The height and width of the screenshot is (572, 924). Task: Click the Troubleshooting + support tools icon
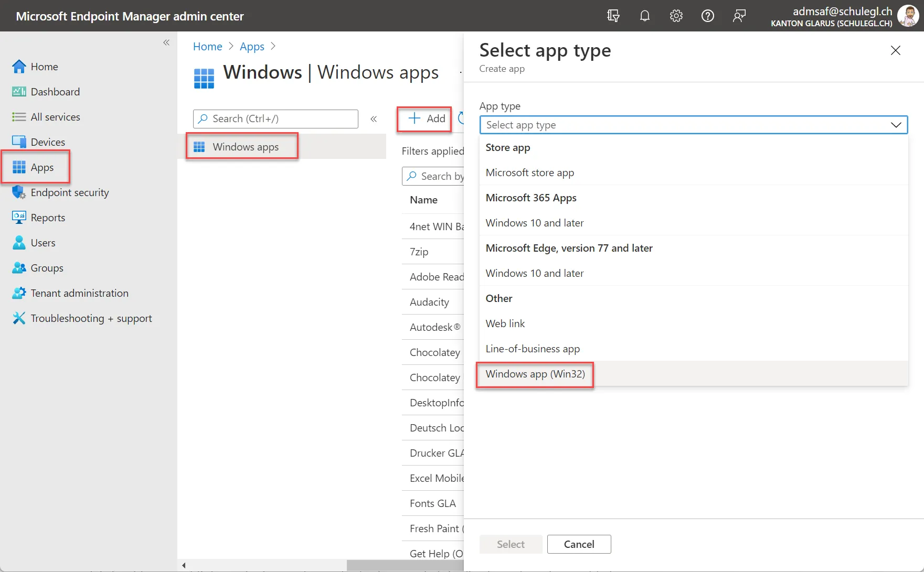point(19,318)
